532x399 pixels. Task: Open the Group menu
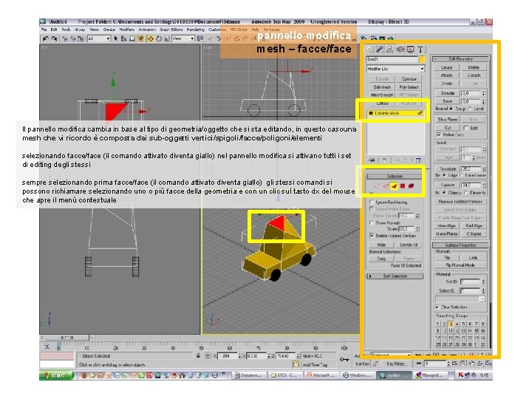pos(80,30)
